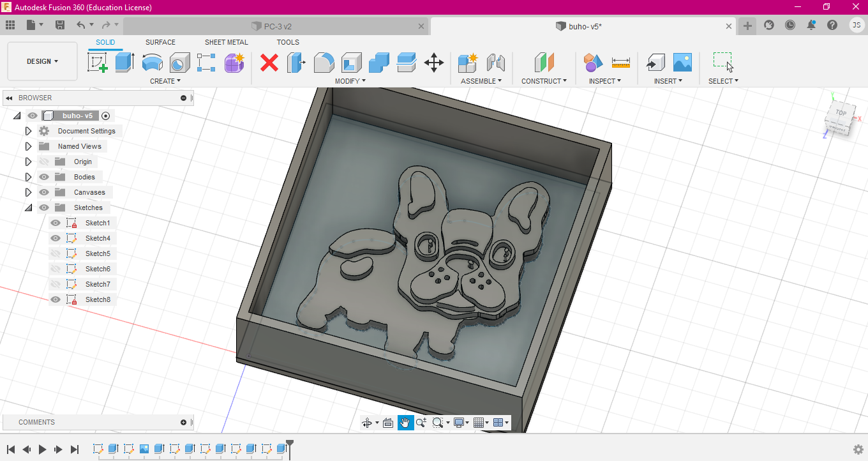868x461 pixels.
Task: Open the Data Panel grid icon
Action: click(x=10, y=25)
